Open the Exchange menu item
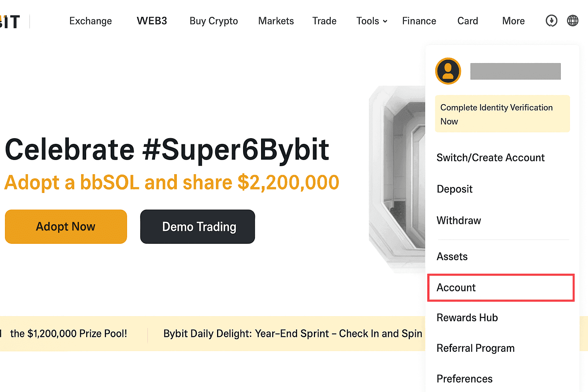 [91, 21]
